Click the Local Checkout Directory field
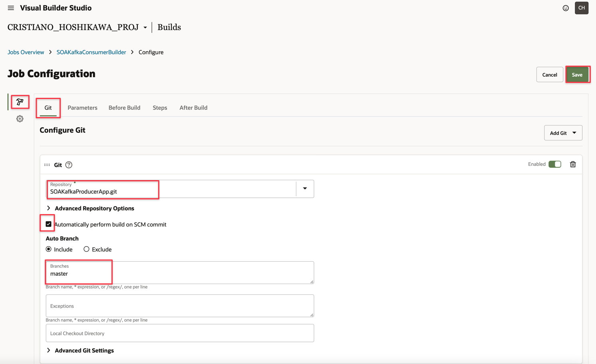Image resolution: width=596 pixels, height=364 pixels. [180, 333]
